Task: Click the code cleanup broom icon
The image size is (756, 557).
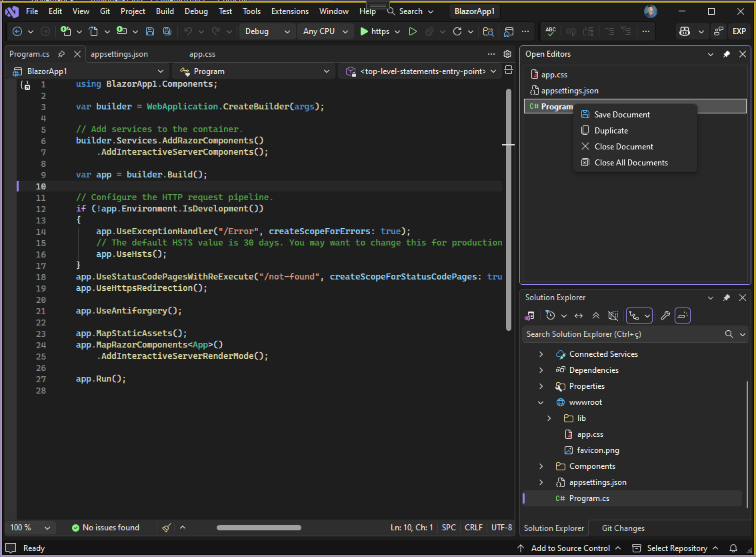Action: (167, 528)
